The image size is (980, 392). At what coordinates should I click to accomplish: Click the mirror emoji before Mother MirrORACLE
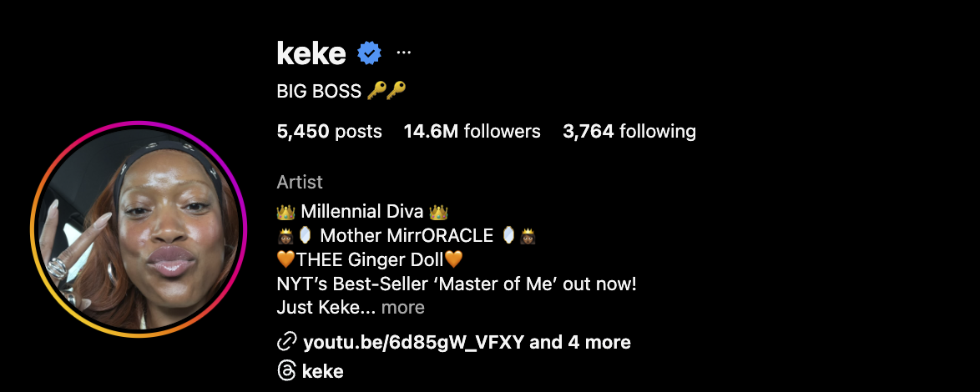tap(306, 236)
